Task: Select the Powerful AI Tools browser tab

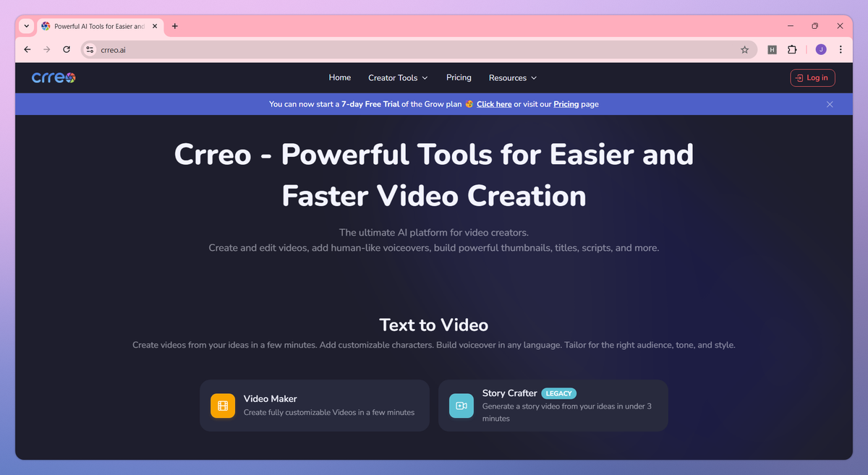Action: pos(100,26)
